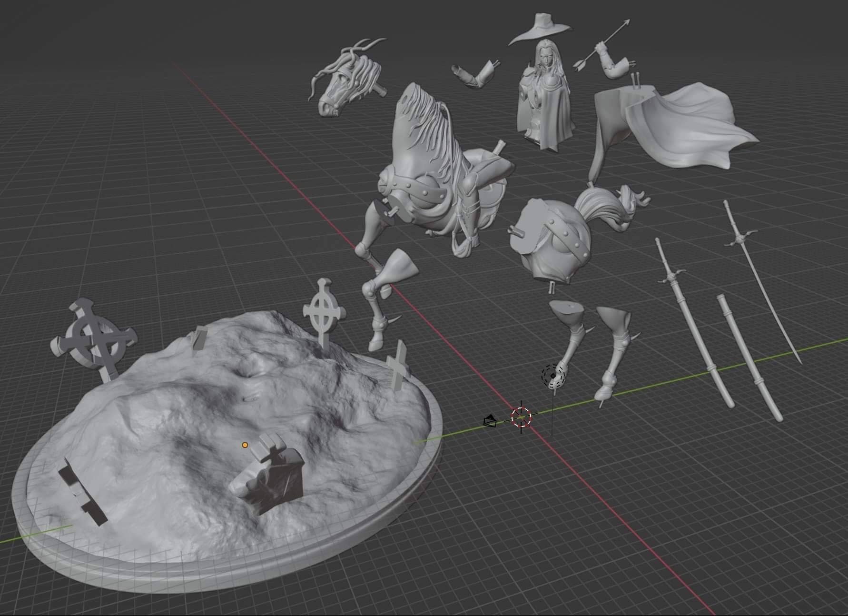Screen dimensions: 848x616
Task: Select the fallen cross lying on base
Action: click(82, 491)
